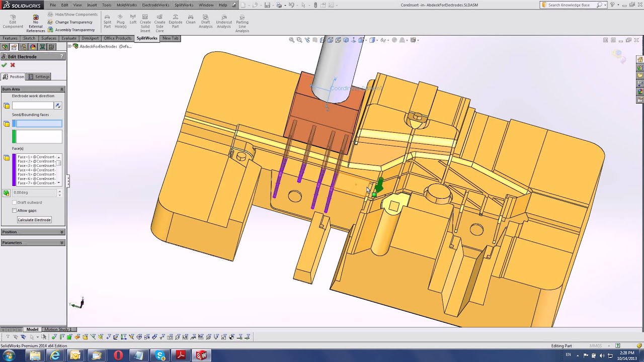Click the blue Seed faces selection box

coord(37,124)
